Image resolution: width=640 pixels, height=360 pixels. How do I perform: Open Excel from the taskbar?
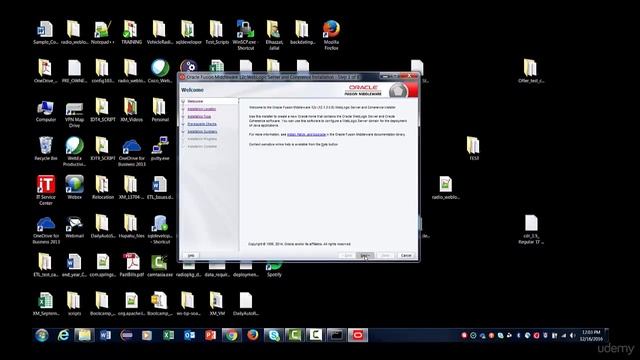168,335
